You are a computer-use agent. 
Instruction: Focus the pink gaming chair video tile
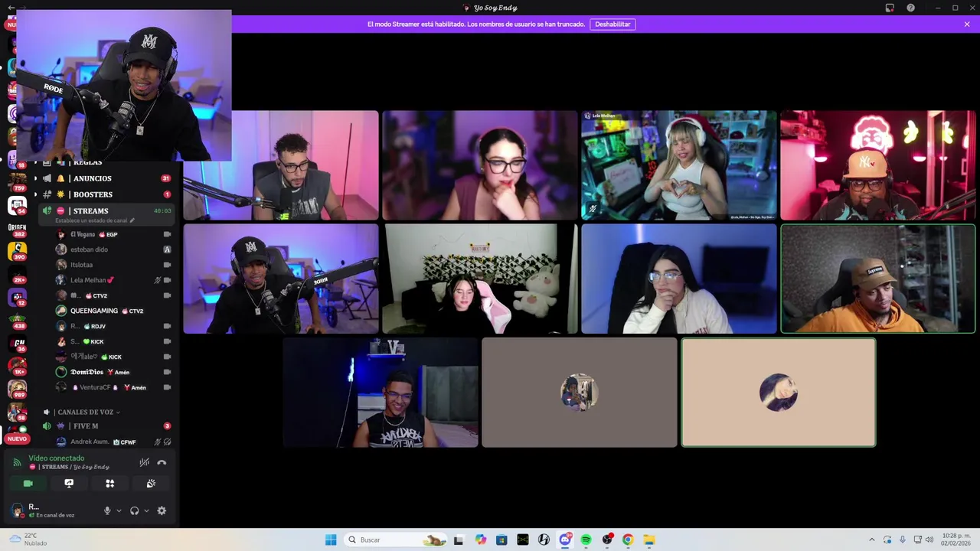[x=480, y=279]
